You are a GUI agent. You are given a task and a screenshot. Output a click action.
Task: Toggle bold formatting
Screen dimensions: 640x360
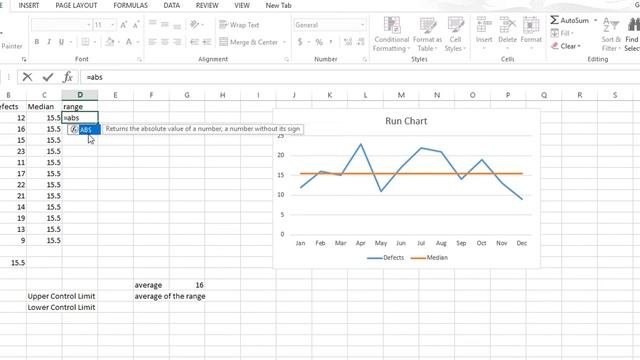coord(37,42)
